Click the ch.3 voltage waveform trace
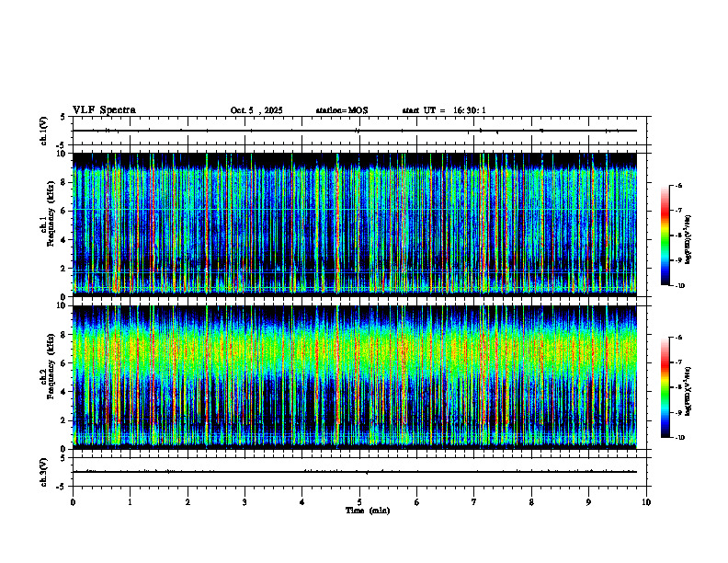This screenshot has width=728, height=563. click(355, 472)
